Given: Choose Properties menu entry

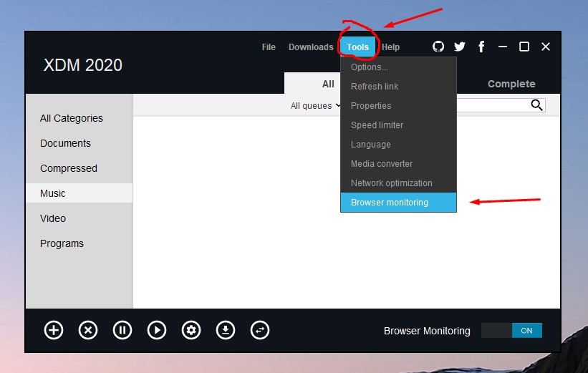Looking at the screenshot, I should [x=398, y=106].
